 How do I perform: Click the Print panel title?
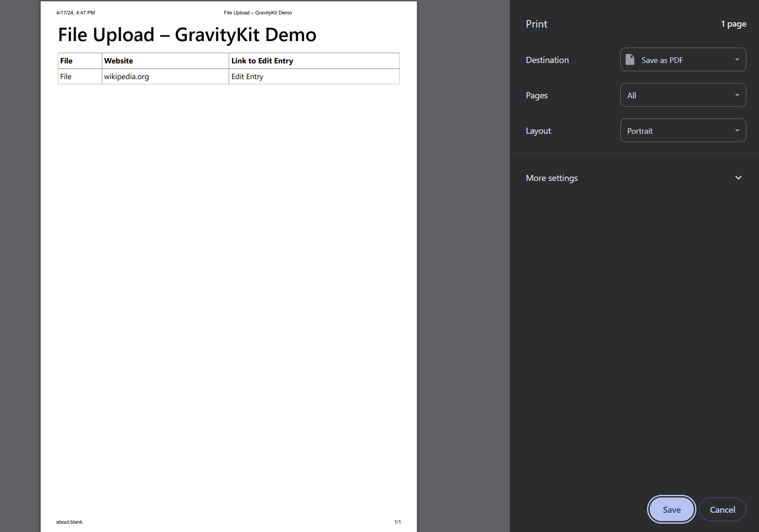(536, 24)
